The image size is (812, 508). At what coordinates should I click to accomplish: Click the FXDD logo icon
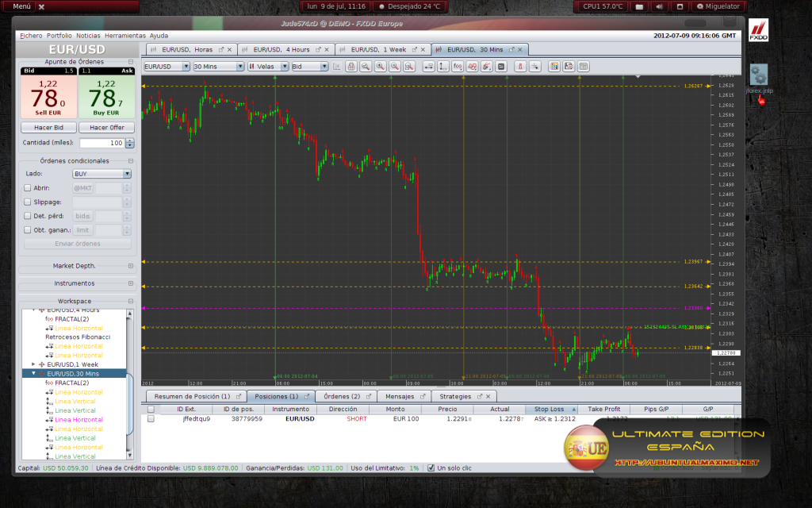(x=759, y=30)
